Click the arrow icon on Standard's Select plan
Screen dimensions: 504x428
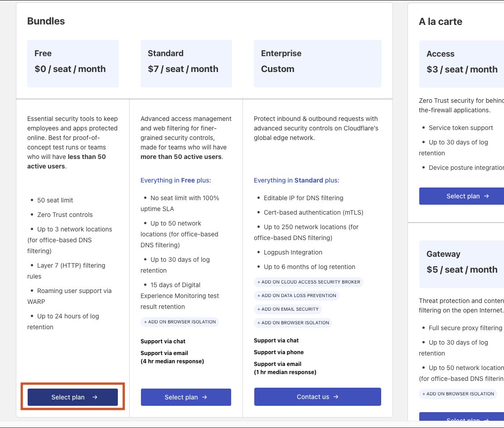point(205,397)
